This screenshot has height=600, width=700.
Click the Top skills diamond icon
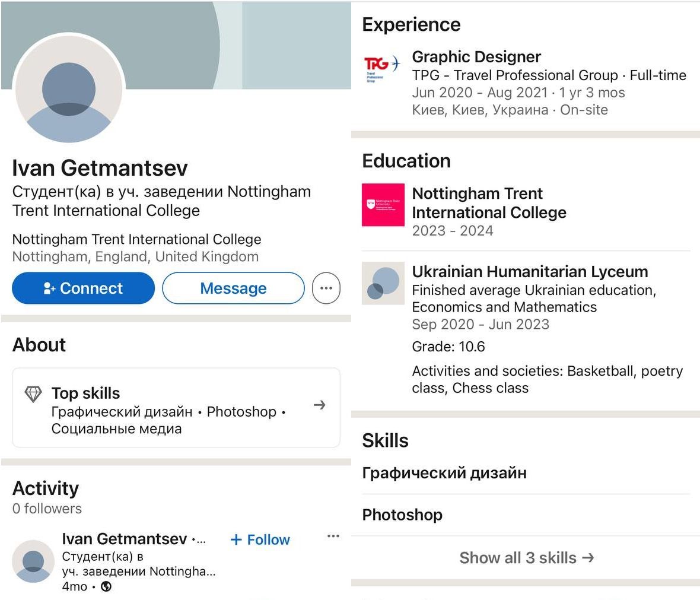pyautogui.click(x=33, y=393)
